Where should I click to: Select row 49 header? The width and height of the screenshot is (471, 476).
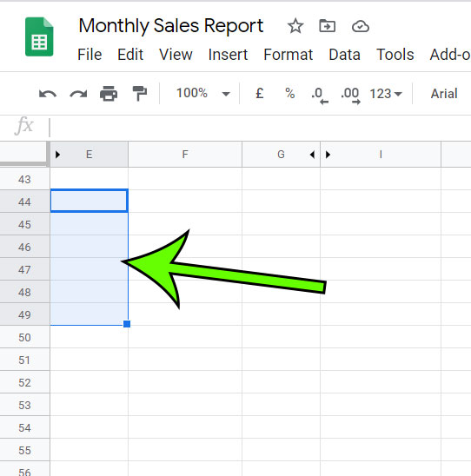[24, 314]
